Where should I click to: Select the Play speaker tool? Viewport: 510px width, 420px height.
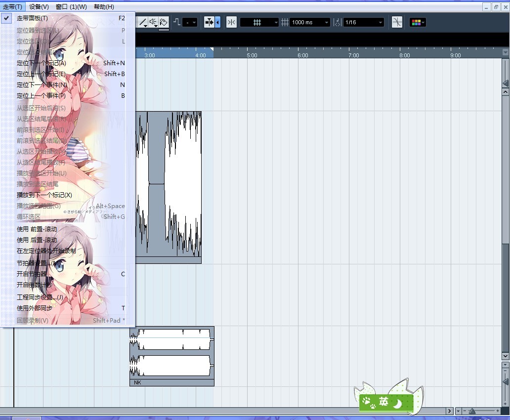[153, 22]
